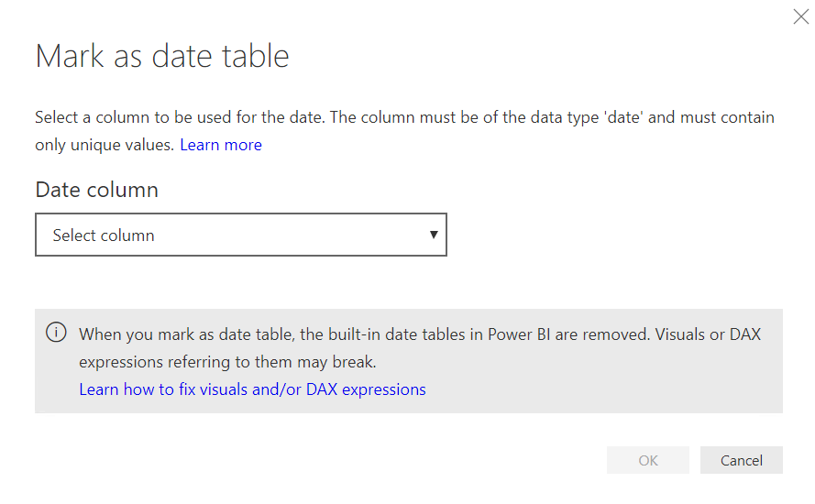Open "Learn how to fix visuals" link

coord(252,389)
